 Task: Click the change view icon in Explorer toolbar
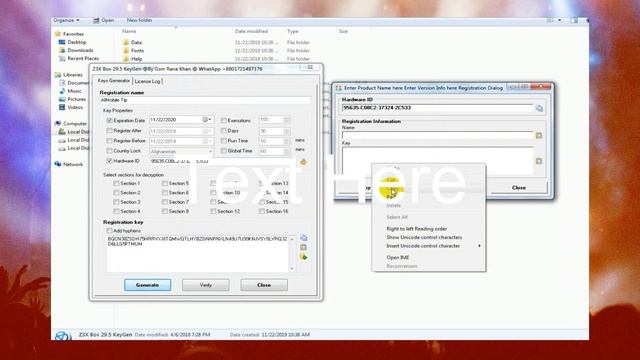[550, 20]
